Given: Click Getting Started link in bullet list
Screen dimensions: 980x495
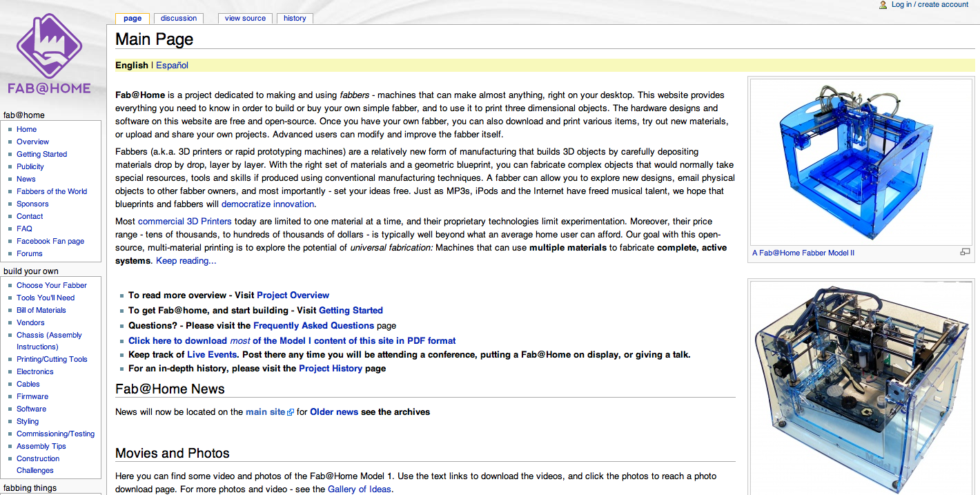Looking at the screenshot, I should click(351, 311).
